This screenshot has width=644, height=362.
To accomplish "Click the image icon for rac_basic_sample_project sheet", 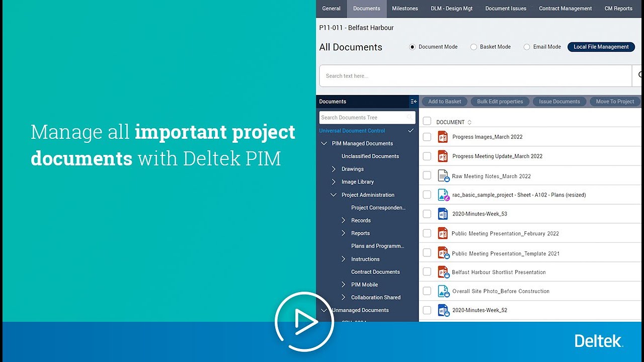I will click(x=443, y=195).
